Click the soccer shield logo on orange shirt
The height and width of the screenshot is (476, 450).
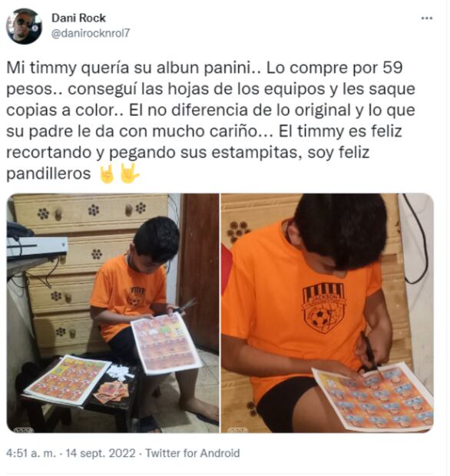pyautogui.click(x=325, y=309)
